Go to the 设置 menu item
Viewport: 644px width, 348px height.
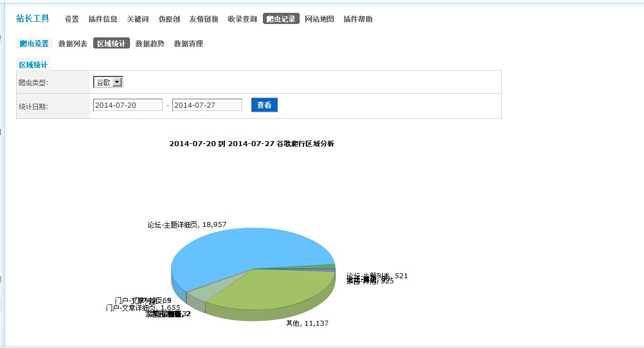click(x=71, y=19)
